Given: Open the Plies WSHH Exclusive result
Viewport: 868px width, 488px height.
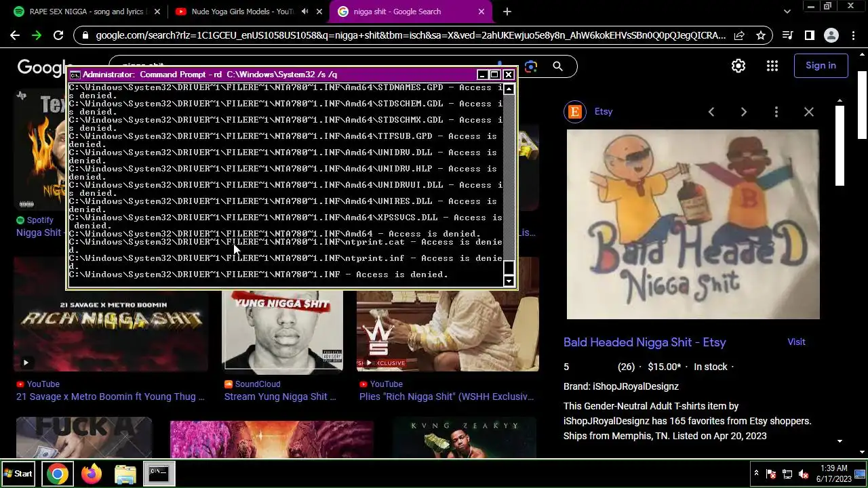Looking at the screenshot, I should 447,397.
